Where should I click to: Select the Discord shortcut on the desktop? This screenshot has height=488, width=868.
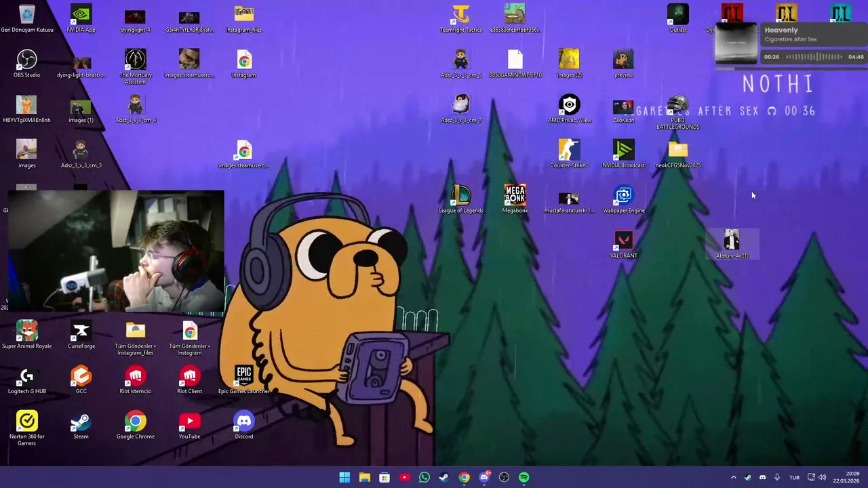click(243, 425)
